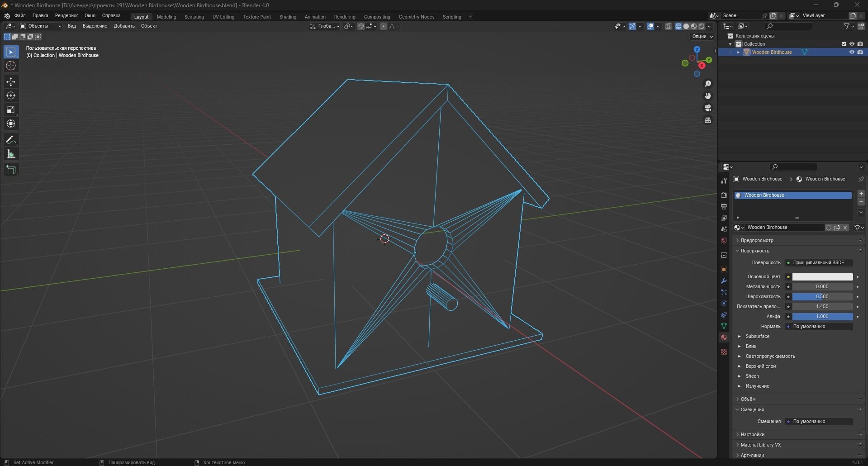Toggle X-ray display mode
Screen dimensions: 868x466
669,26
